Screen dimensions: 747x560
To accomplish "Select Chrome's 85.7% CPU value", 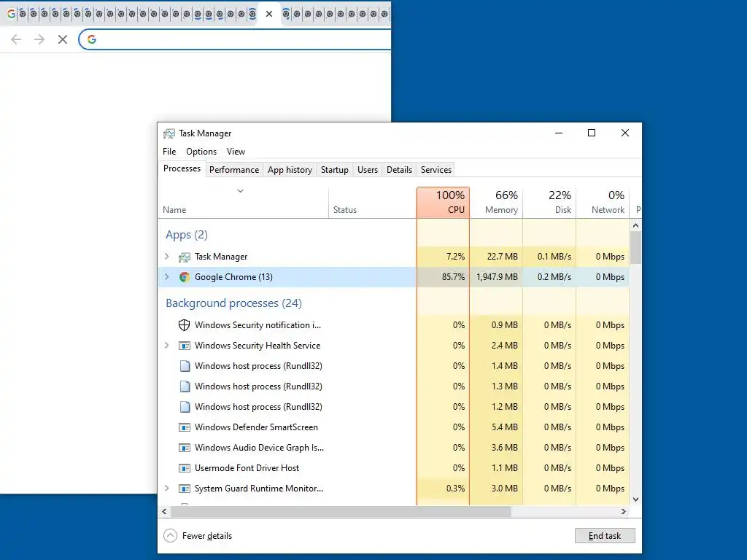I will point(453,277).
